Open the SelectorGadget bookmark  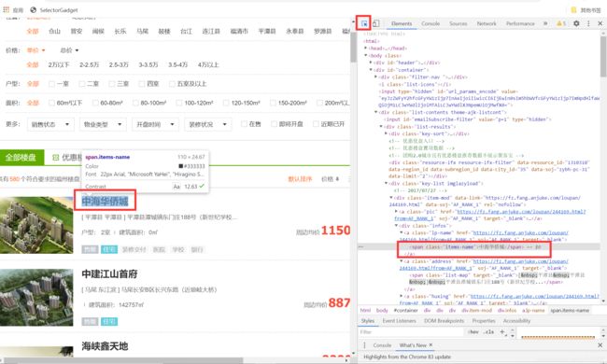click(x=54, y=10)
